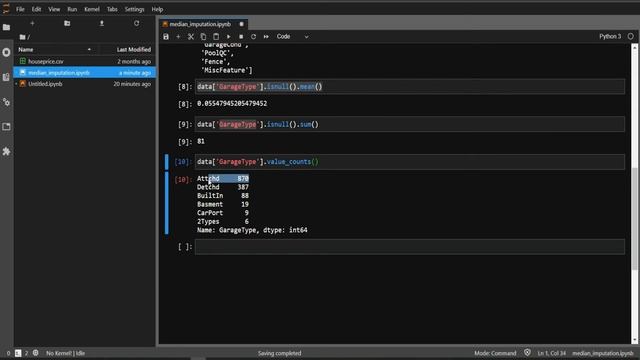Image resolution: width=640 pixels, height=360 pixels.
Task: Select Untitled.ipynb in file list
Action: (84, 84)
